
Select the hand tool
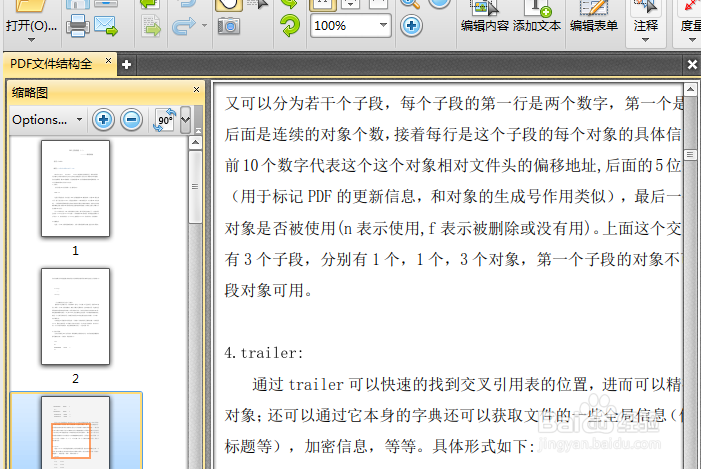point(229,4)
